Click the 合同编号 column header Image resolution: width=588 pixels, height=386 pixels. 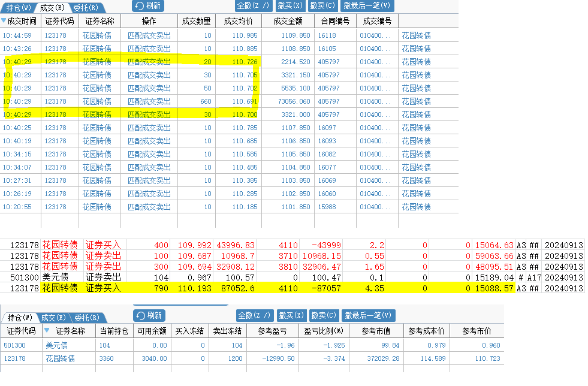(335, 21)
